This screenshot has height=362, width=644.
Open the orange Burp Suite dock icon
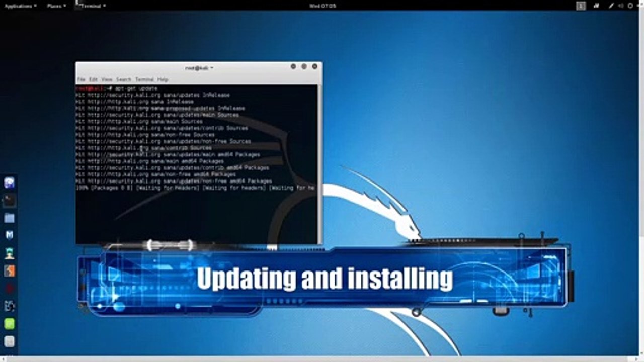click(x=9, y=270)
